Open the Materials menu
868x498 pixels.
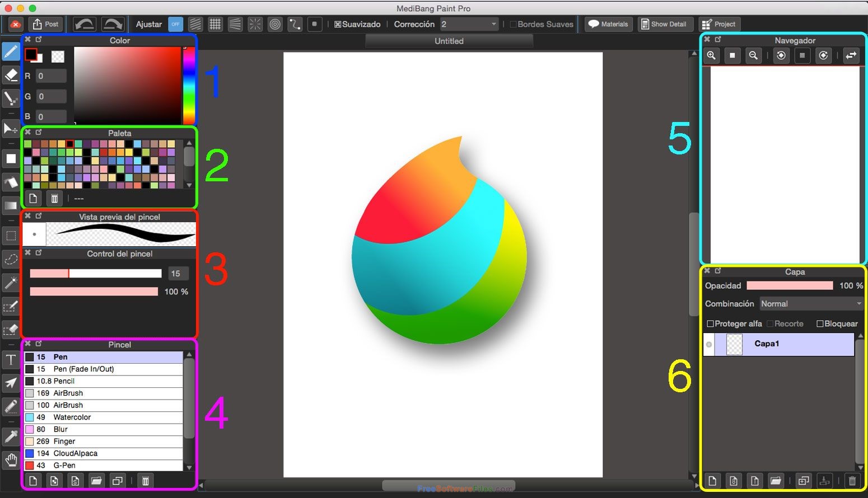608,24
